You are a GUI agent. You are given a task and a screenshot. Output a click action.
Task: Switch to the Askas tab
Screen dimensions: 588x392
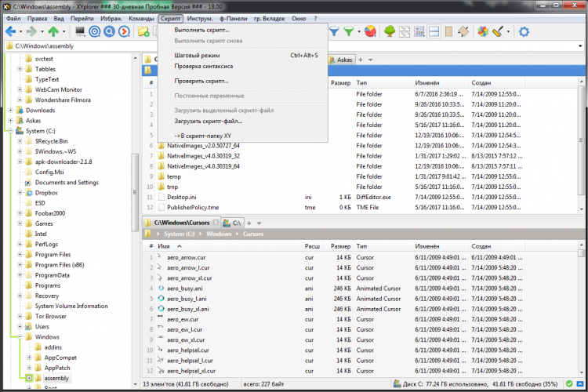click(x=342, y=60)
